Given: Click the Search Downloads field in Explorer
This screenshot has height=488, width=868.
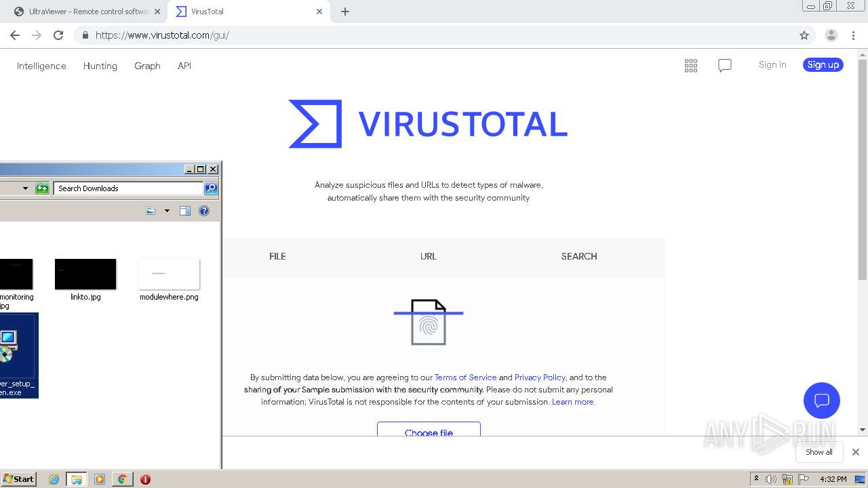Looking at the screenshot, I should [128, 188].
